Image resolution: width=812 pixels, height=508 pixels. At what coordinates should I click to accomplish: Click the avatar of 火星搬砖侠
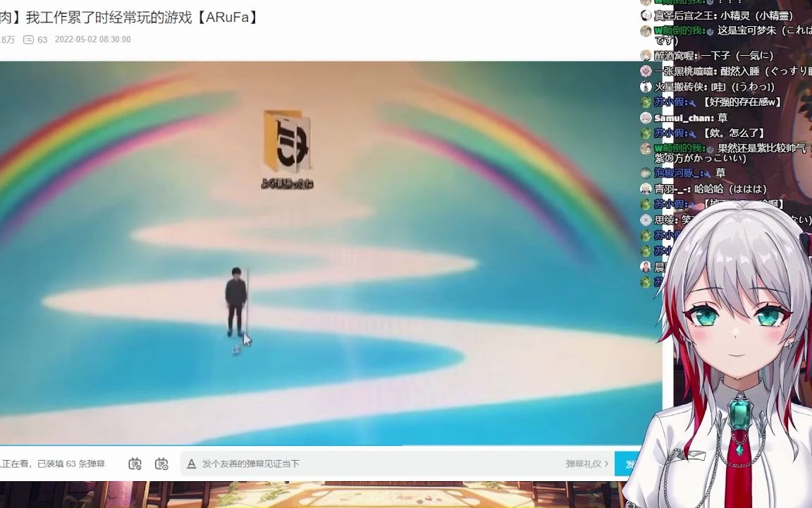pos(646,87)
